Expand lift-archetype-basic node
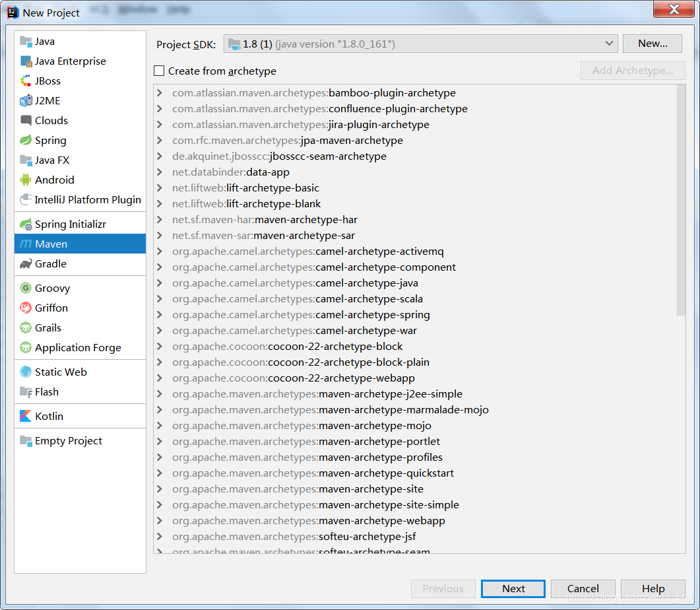The height and width of the screenshot is (610, 700). [160, 187]
